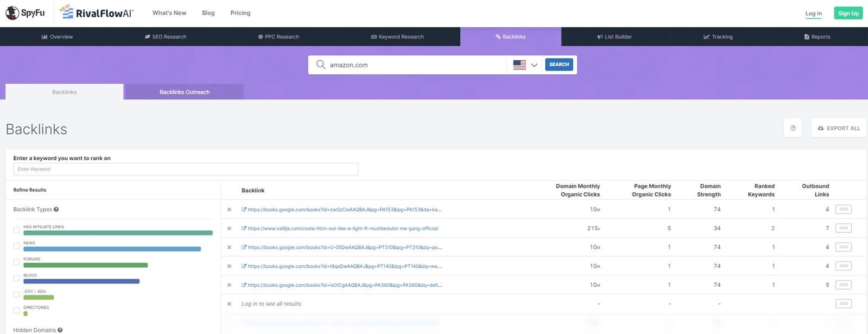Image resolution: width=868 pixels, height=334 pixels.
Task: Click the info icon next to Hidden Domains
Action: click(60, 330)
